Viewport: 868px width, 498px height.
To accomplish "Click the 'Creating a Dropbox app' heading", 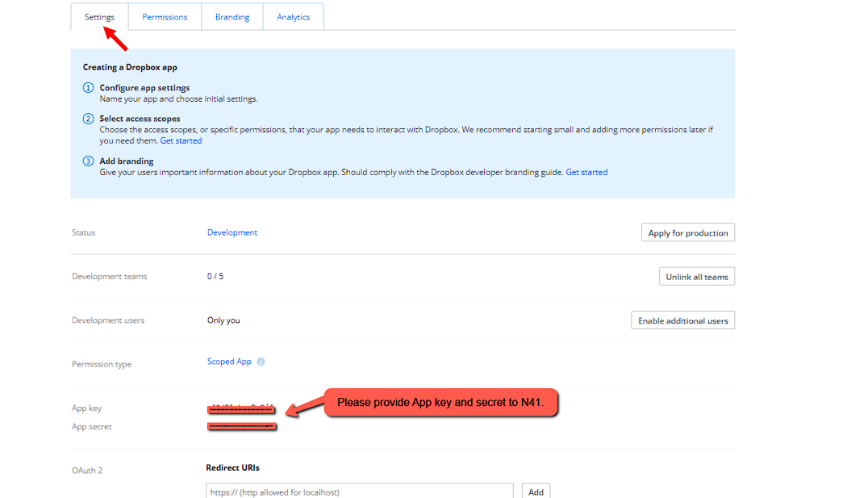I will click(130, 67).
